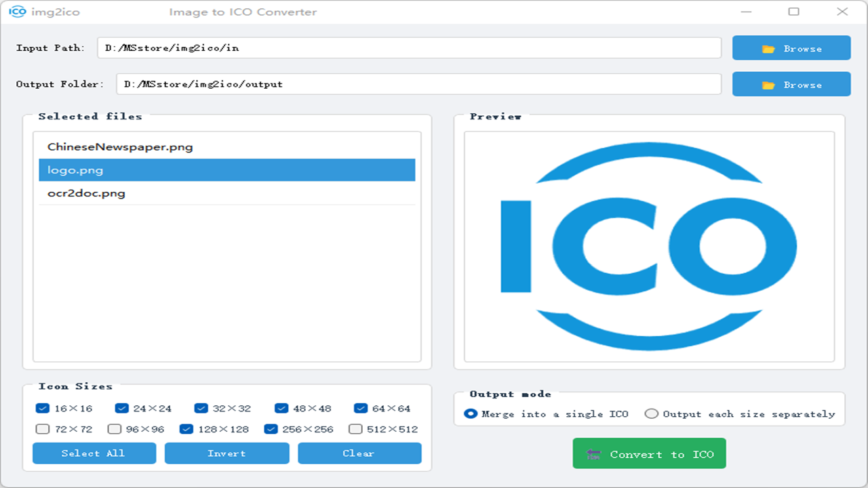Disable the 16×16 icon size

(41, 408)
